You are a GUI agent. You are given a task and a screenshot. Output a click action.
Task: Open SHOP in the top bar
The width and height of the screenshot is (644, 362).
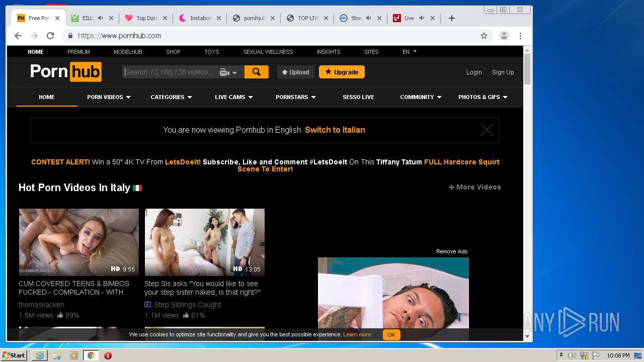(173, 52)
